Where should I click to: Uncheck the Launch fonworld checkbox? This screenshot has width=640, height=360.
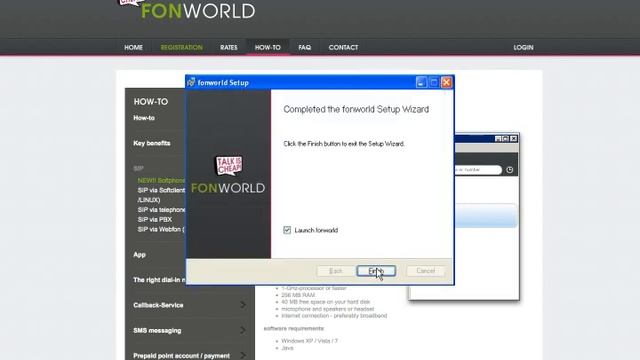pyautogui.click(x=287, y=230)
